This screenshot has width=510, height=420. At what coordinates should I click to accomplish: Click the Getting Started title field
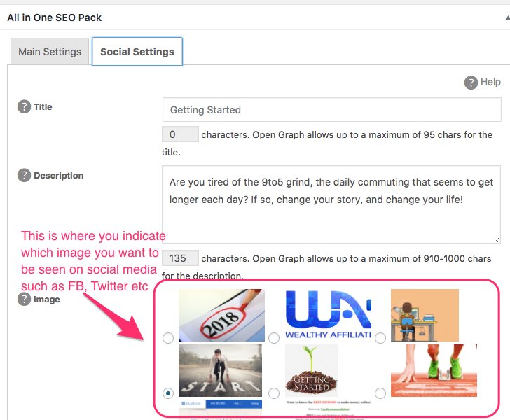[332, 110]
